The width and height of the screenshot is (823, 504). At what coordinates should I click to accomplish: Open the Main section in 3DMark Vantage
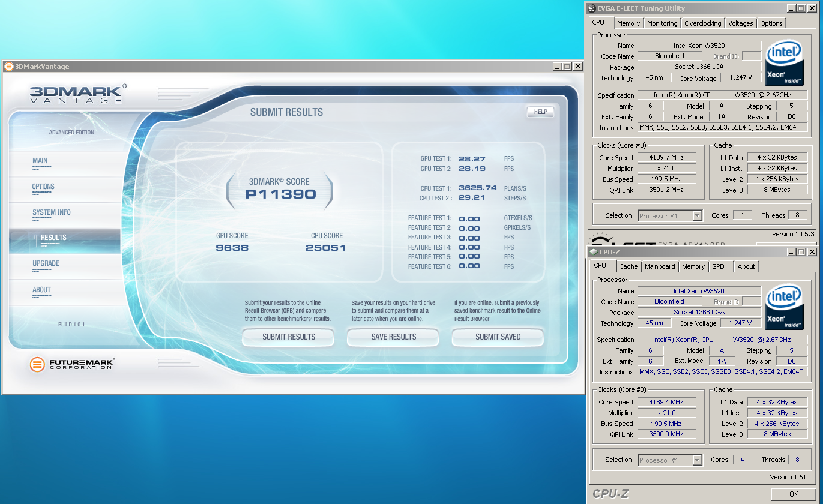click(40, 161)
